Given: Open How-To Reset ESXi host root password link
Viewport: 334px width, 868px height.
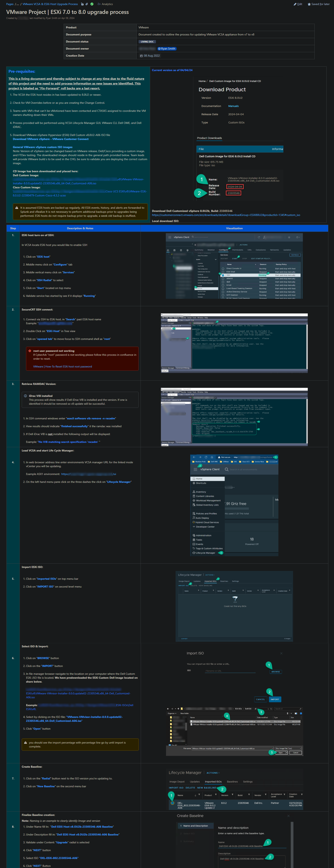Looking at the screenshot, I should point(62,367).
